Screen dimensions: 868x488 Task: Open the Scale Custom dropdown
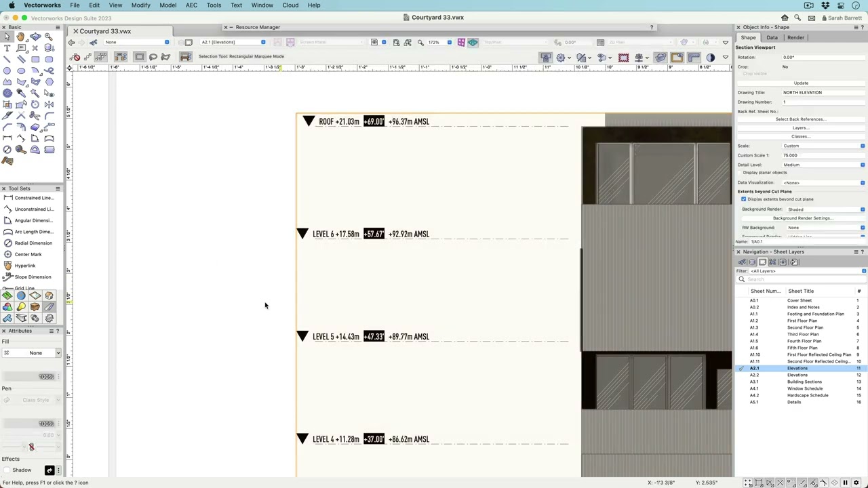pos(823,146)
